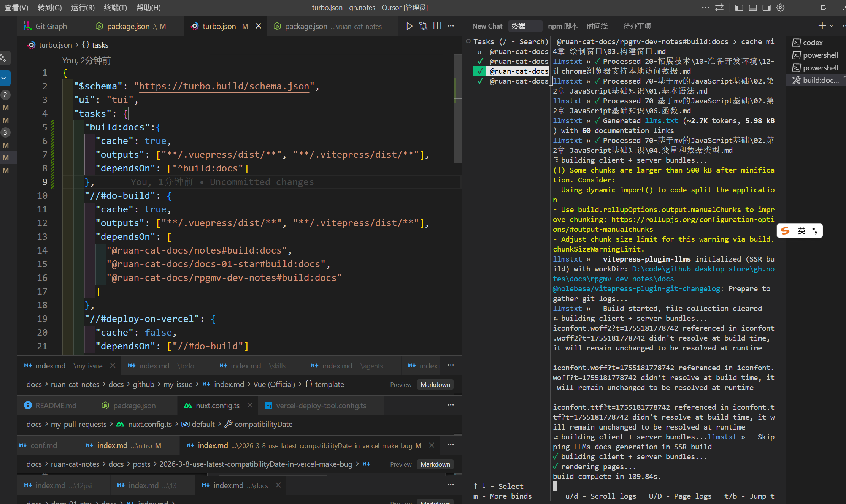Click the turbo.build schema.json link
This screenshot has height=504, width=846.
click(224, 86)
